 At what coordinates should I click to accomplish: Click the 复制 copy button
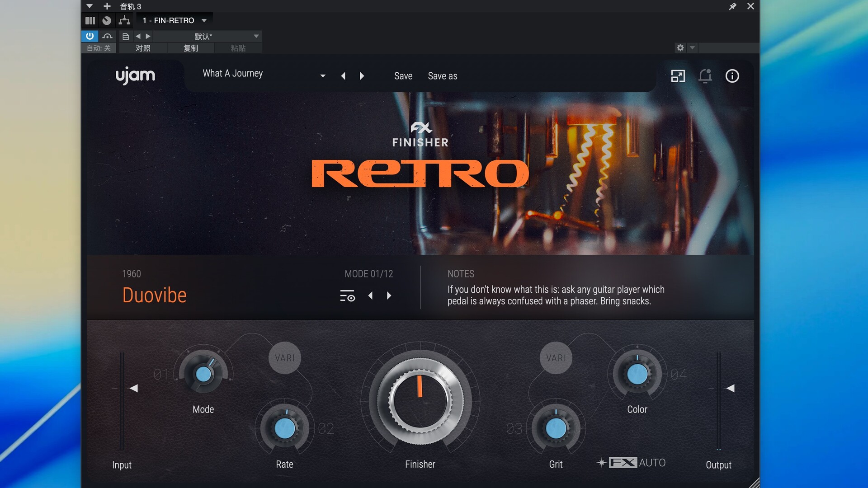[191, 48]
